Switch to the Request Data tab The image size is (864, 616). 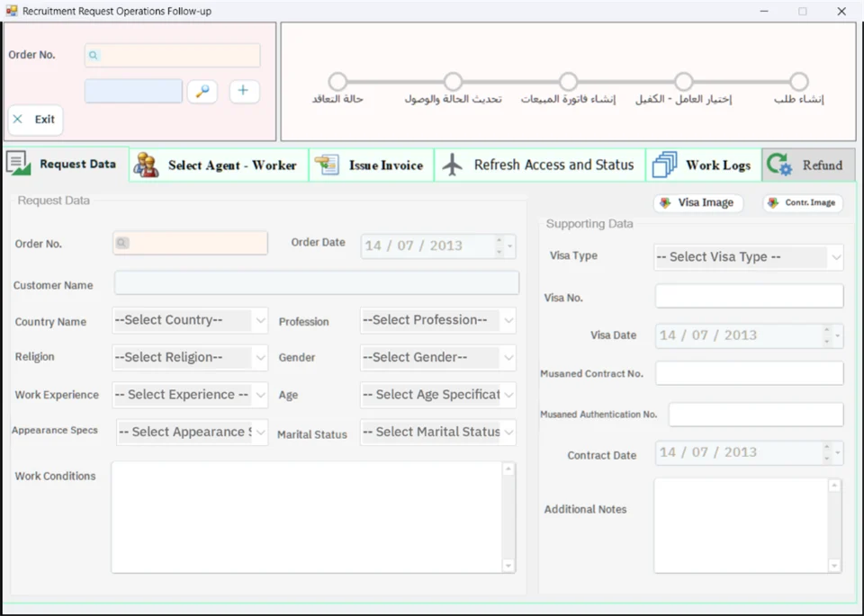pyautogui.click(x=66, y=164)
